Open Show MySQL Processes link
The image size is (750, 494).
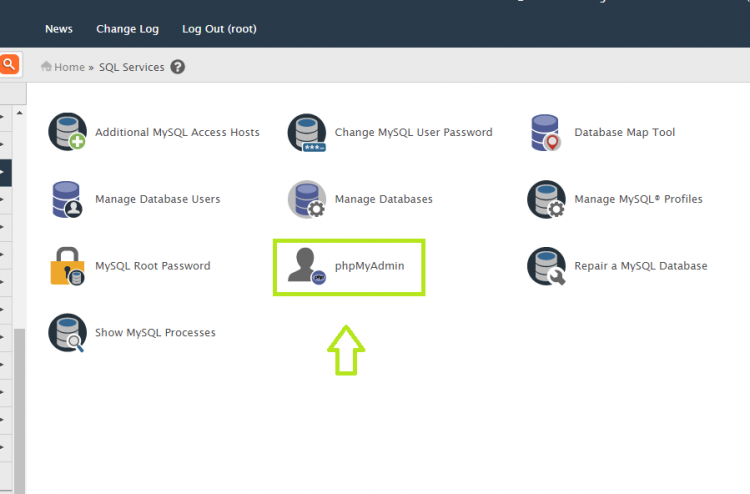click(155, 332)
